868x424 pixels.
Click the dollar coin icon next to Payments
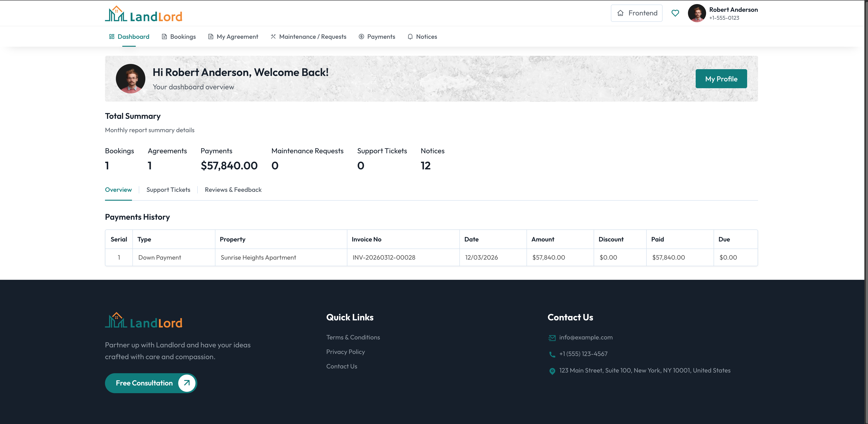click(361, 37)
